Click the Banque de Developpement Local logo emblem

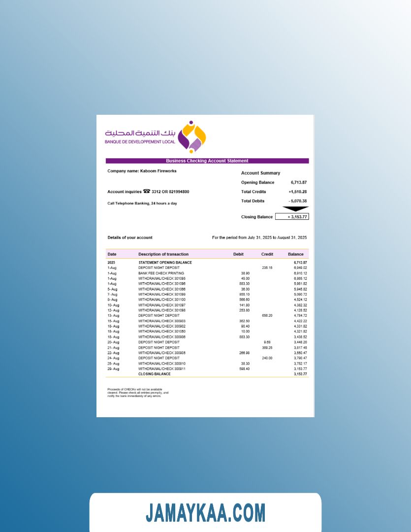[x=191, y=136]
